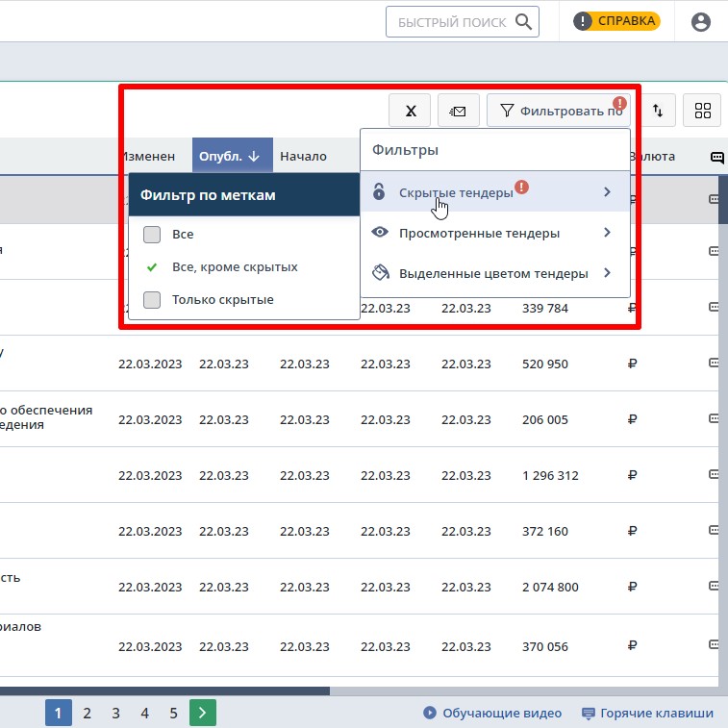Click the sort arrows toolbar button
Image resolution: width=728 pixels, height=728 pixels.
click(x=658, y=111)
